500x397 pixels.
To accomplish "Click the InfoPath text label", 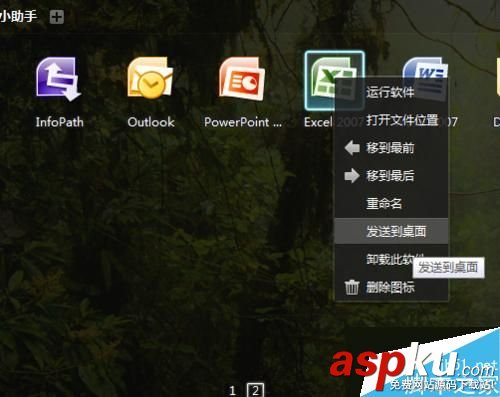I will tap(59, 122).
